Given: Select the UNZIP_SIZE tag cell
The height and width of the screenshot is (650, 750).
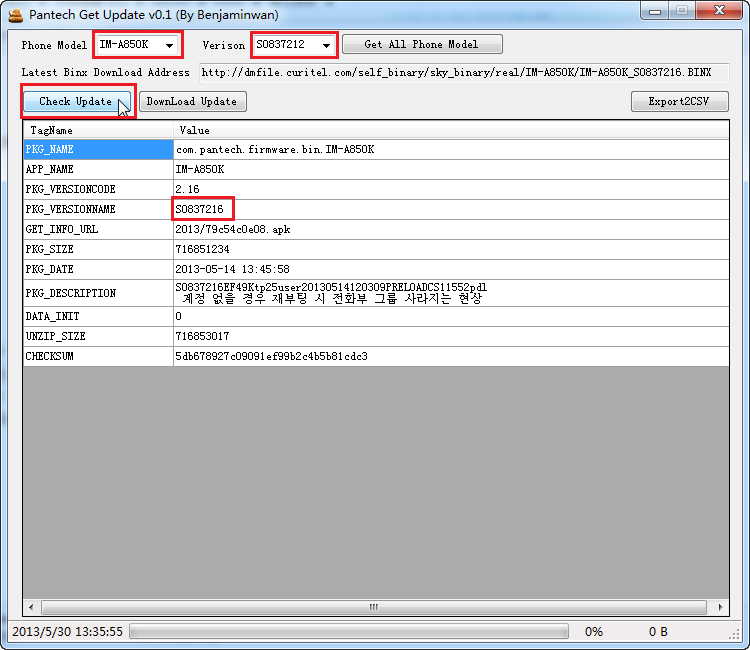Looking at the screenshot, I should coord(98,336).
